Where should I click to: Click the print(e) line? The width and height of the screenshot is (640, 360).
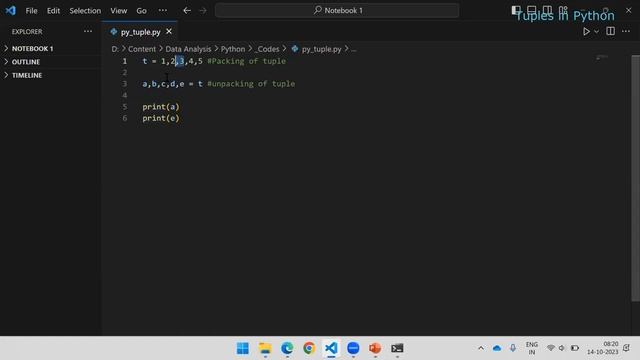point(161,118)
